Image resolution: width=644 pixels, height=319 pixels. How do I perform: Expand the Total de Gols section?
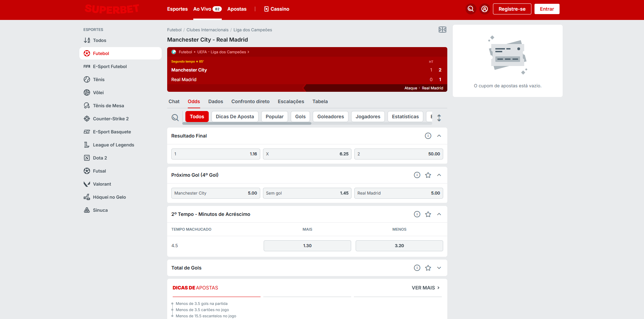click(439, 268)
